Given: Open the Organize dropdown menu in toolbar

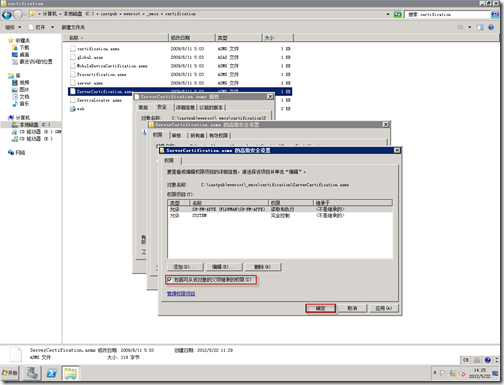Looking at the screenshot, I should [13, 27].
